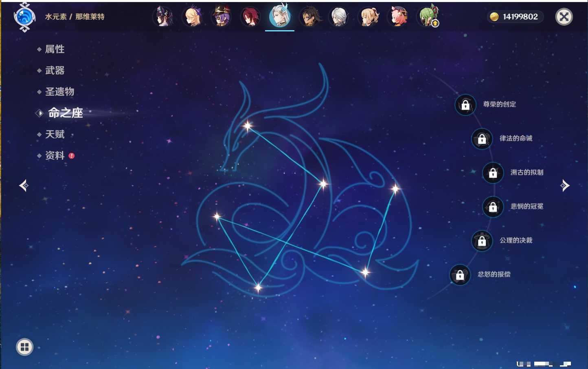The image size is (588, 369).
Task: Click the lock icon for 律法的命诫
Action: point(482,139)
